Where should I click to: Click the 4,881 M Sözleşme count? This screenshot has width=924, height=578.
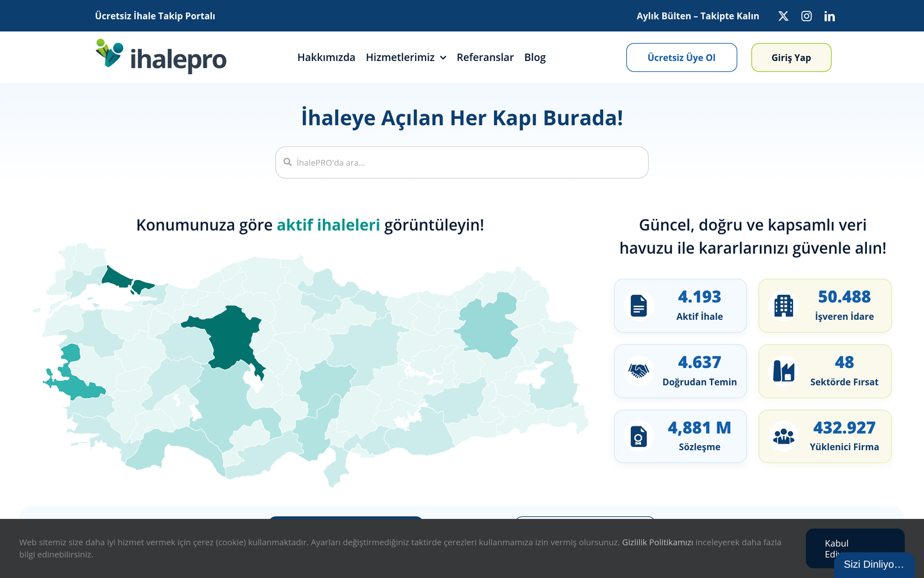tap(699, 428)
